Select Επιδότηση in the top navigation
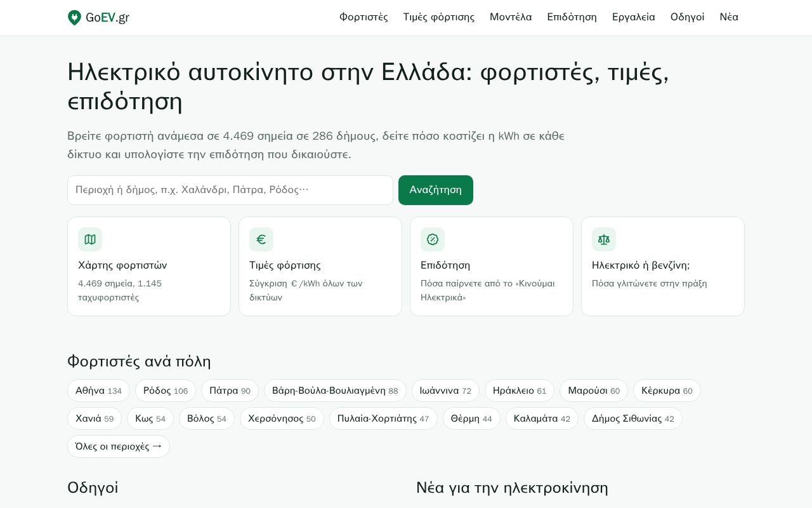Image resolution: width=812 pixels, height=508 pixels. [x=572, y=17]
